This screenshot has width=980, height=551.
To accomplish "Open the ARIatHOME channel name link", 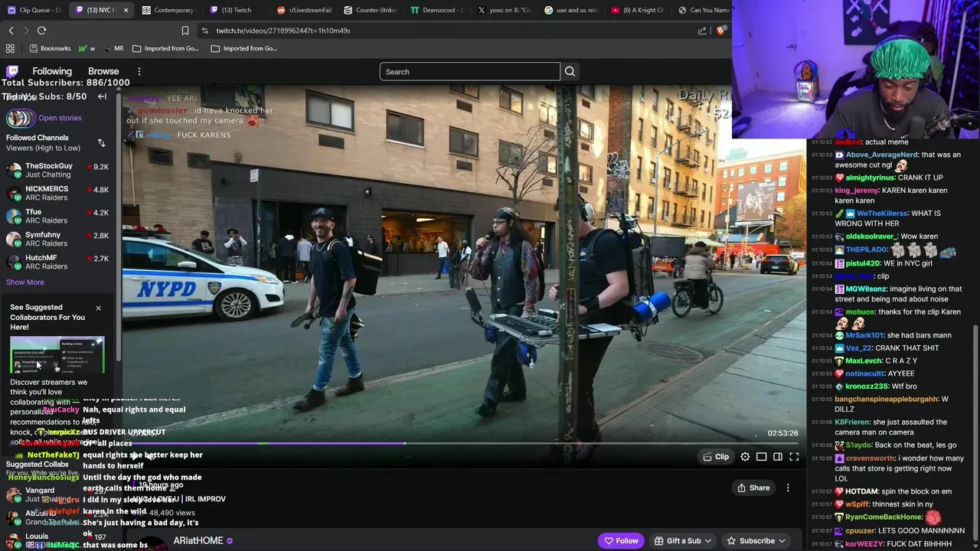I will tap(198, 540).
